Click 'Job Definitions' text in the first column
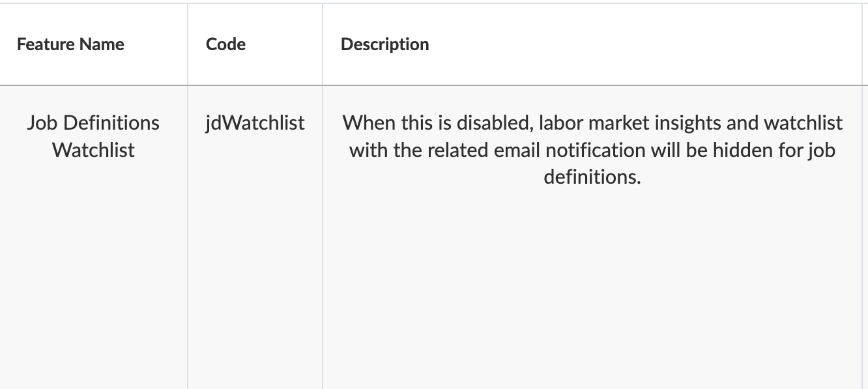868x389 pixels. click(93, 122)
